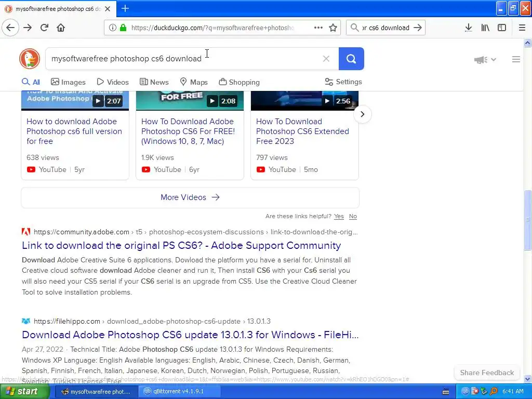Screen dimensions: 532x399
Task: Toggle the sidebar view icon
Action: 502,28
